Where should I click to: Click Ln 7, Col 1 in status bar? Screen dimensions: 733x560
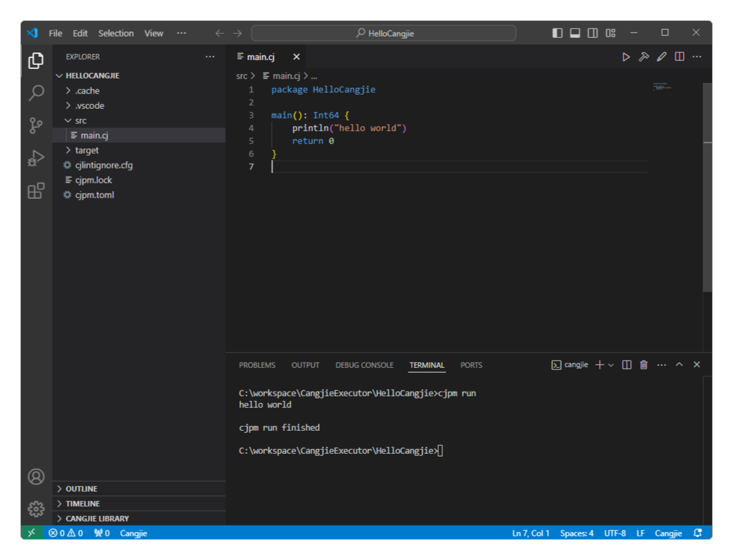(531, 533)
